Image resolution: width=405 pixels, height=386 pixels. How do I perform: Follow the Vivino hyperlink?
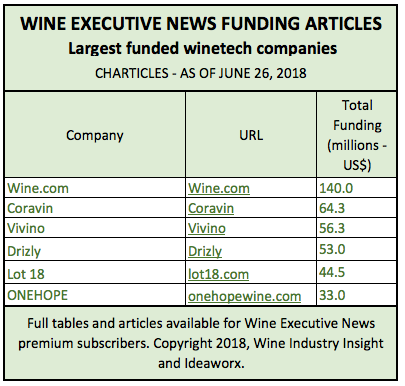207,228
